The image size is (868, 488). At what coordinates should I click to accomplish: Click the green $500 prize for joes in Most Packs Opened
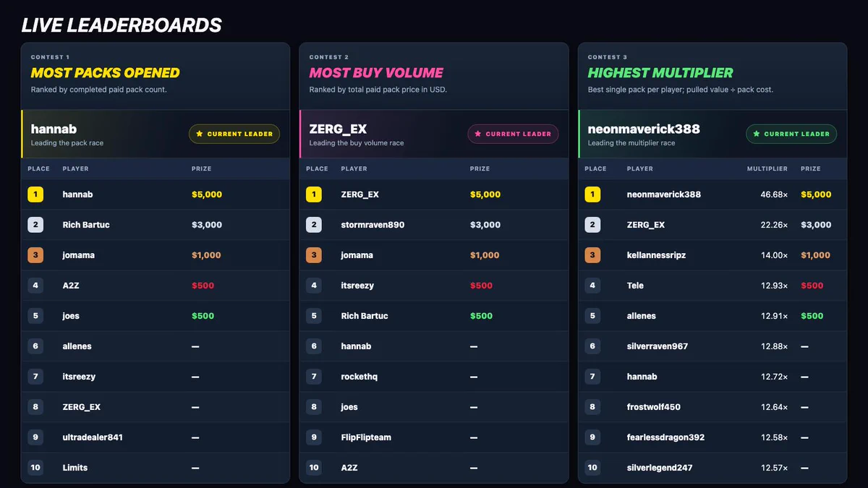coord(203,316)
